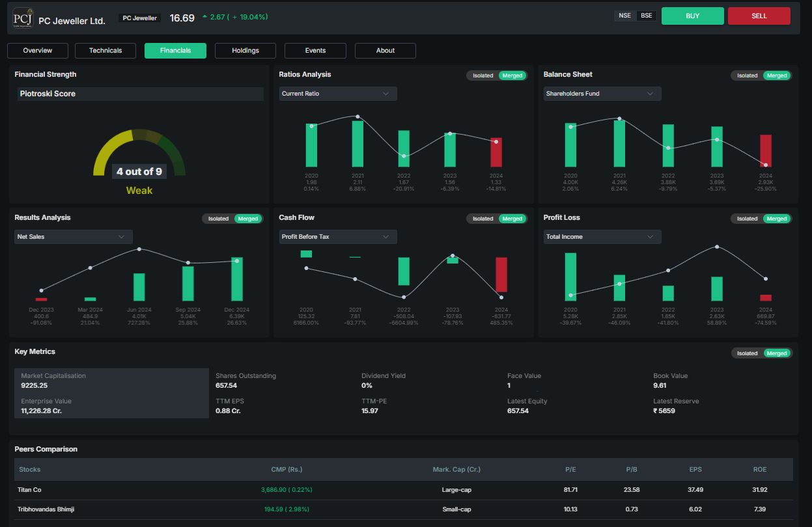812x527 pixels.
Task: Click the red SELL button
Action: [759, 16]
